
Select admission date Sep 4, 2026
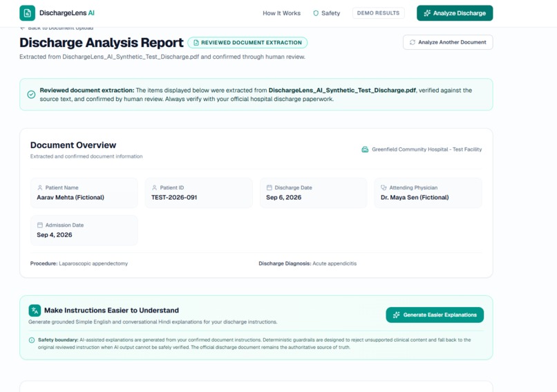55,235
